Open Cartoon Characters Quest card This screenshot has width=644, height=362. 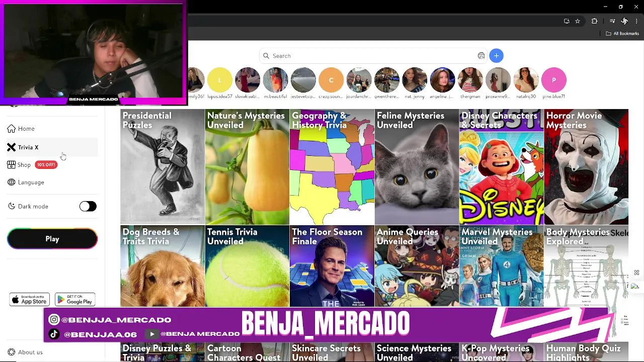coord(247,352)
